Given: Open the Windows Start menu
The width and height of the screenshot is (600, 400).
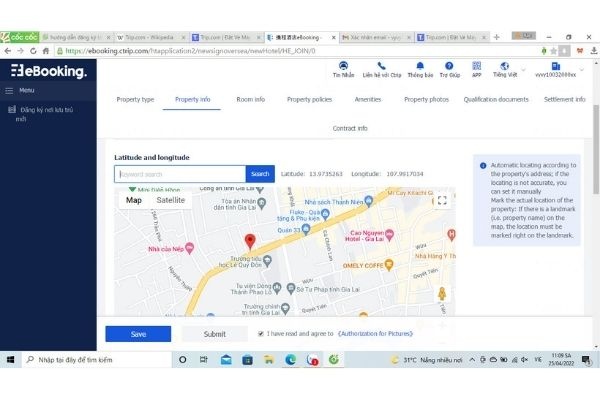Looking at the screenshot, I should click(10, 360).
